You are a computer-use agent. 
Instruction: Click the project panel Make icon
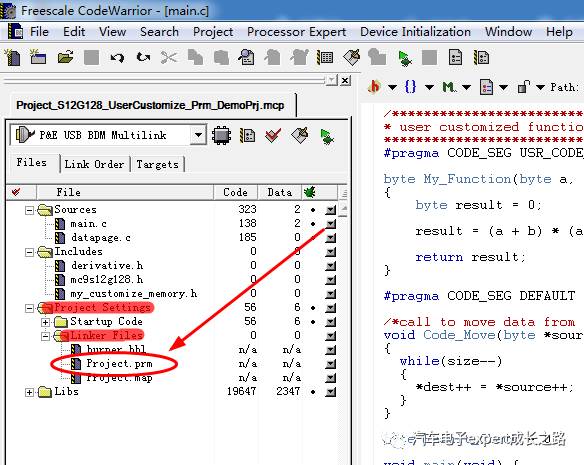click(299, 135)
